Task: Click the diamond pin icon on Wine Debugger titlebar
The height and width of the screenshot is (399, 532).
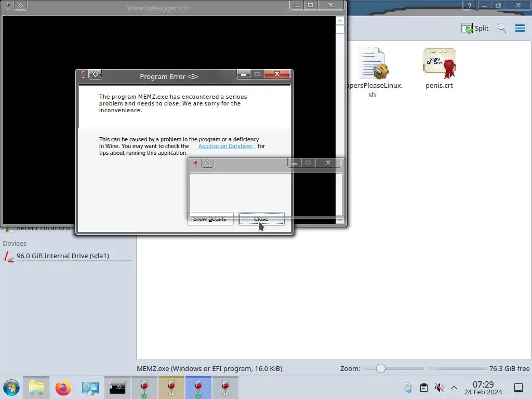Action: [x=20, y=5]
